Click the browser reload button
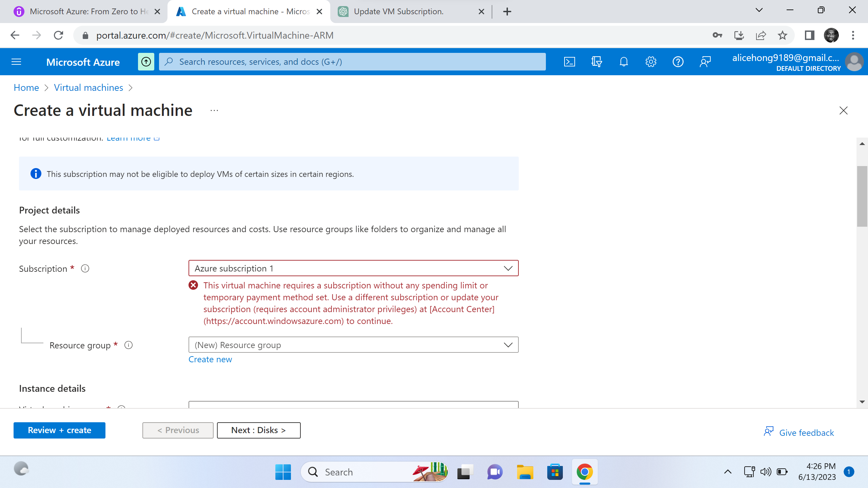The width and height of the screenshot is (868, 488). (59, 35)
